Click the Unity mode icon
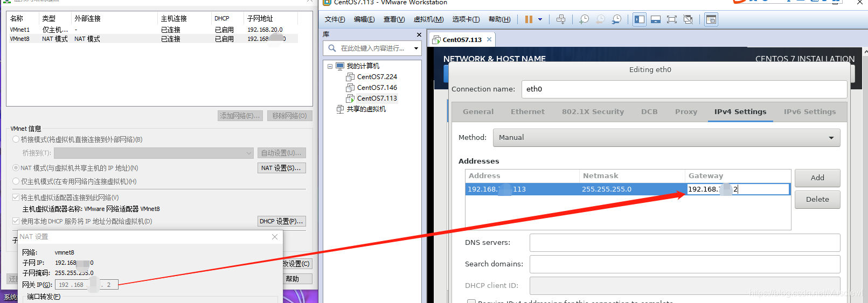The height and width of the screenshot is (303, 868). 688,19
